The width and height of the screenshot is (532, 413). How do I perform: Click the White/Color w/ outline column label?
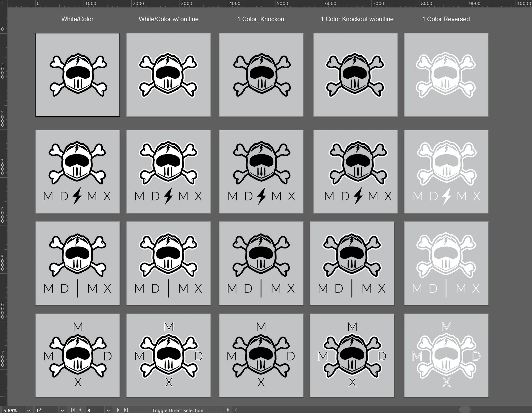168,19
